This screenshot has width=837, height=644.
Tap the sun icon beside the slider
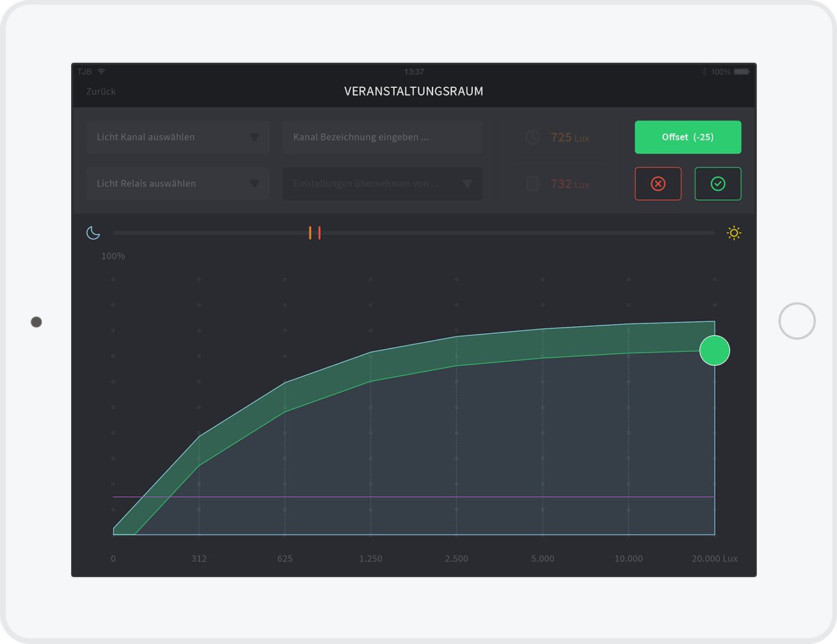[733, 233]
